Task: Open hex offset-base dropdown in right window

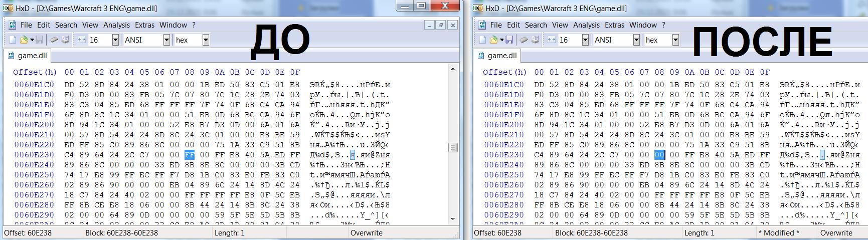Action: [x=675, y=40]
